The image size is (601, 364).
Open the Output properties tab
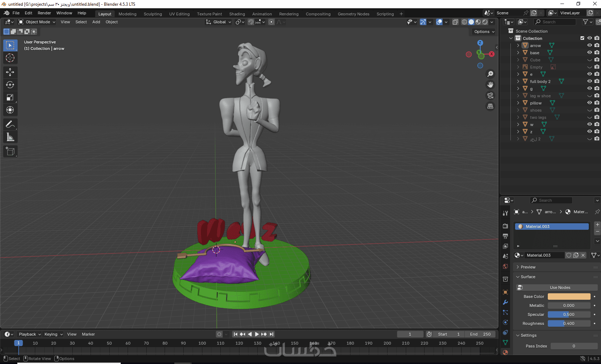505,236
